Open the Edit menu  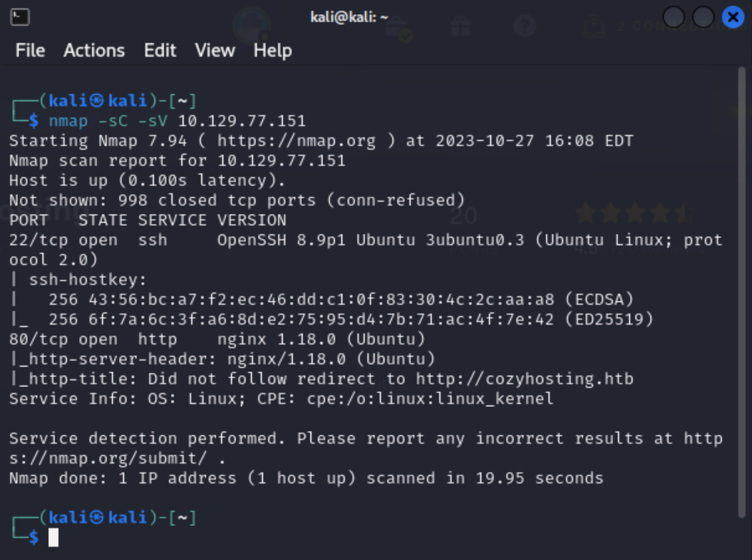click(159, 50)
